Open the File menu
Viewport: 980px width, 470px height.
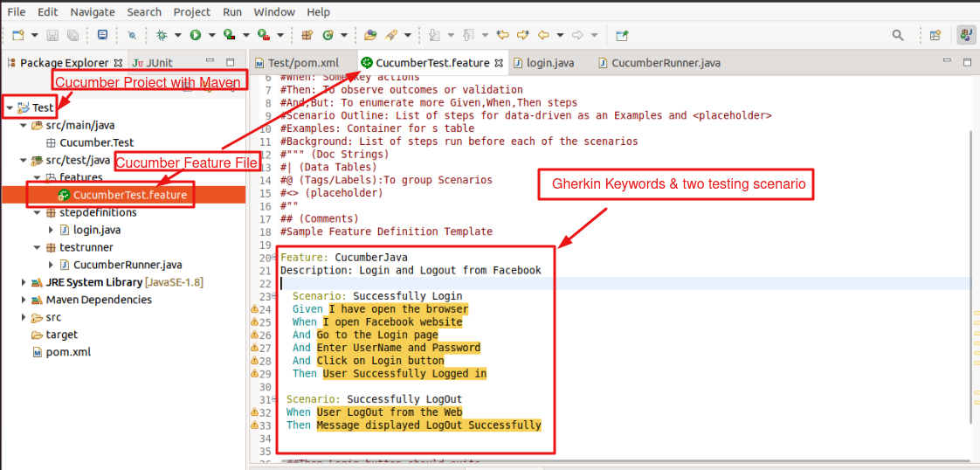tap(17, 12)
